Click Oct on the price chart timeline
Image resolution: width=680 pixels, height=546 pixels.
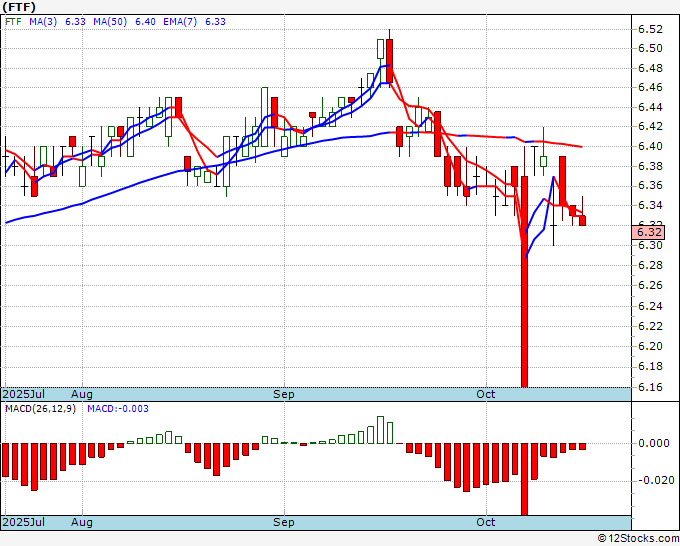click(x=485, y=394)
